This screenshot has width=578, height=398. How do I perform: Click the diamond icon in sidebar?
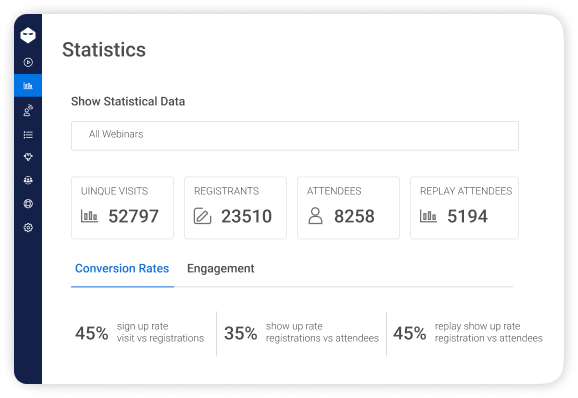click(x=28, y=157)
